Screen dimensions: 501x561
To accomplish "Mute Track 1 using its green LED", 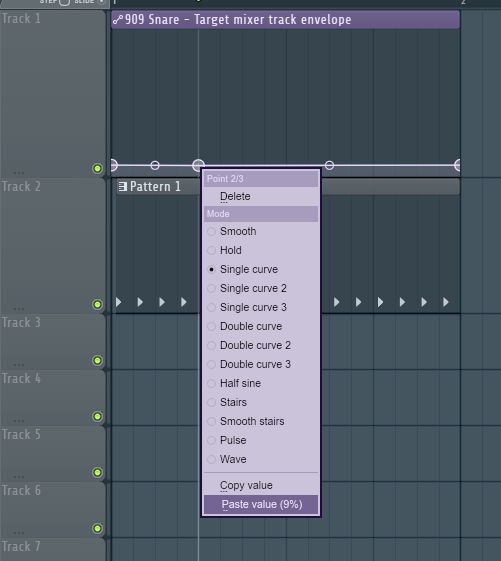I will click(x=97, y=168).
